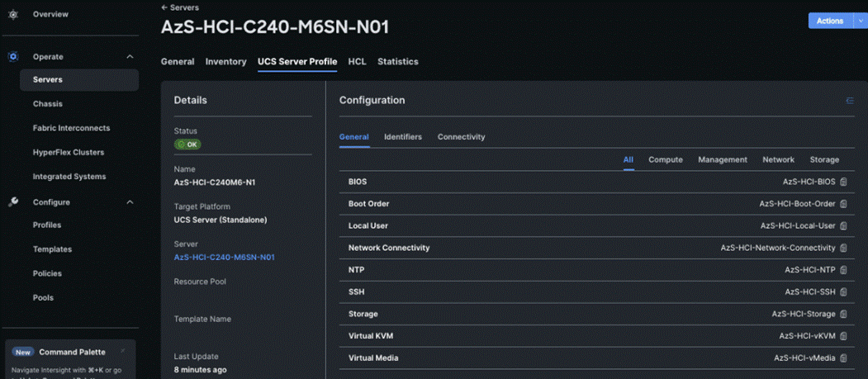Filter policies by Storage
This screenshot has width=868, height=379.
[x=824, y=159]
